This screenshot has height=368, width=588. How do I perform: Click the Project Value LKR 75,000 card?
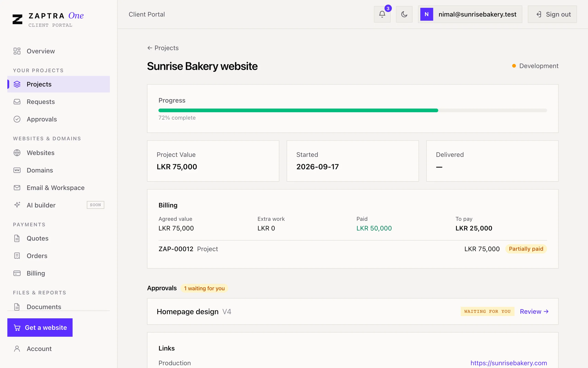point(213,161)
